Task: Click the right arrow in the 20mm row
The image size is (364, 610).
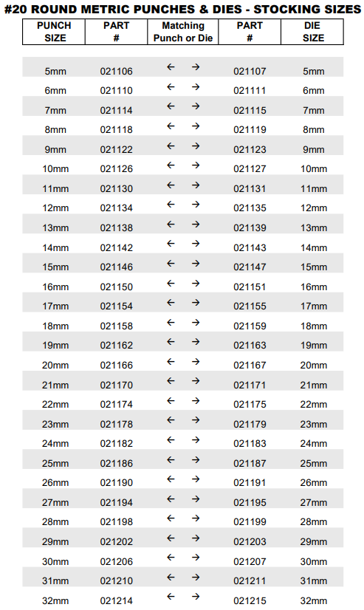Action: pos(195,362)
